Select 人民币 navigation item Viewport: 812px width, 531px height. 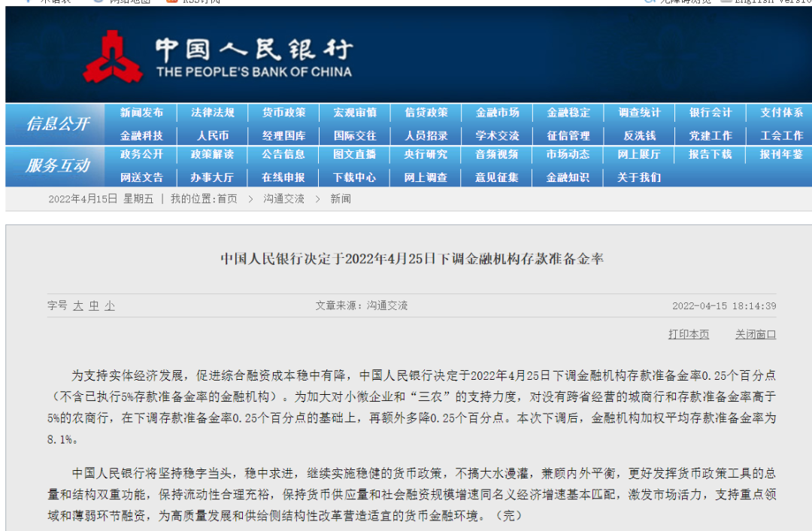pos(212,135)
